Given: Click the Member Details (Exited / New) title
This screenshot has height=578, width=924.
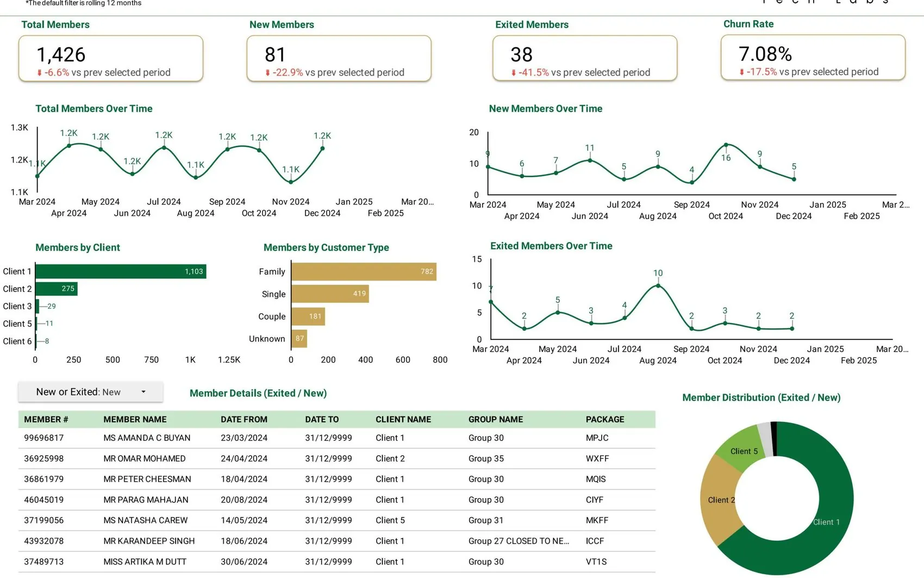Looking at the screenshot, I should tap(258, 393).
